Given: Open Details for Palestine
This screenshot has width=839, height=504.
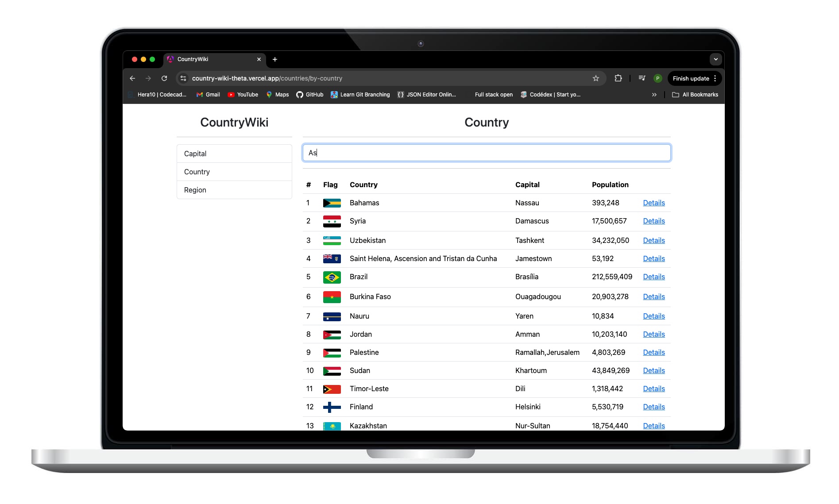Looking at the screenshot, I should pos(654,352).
